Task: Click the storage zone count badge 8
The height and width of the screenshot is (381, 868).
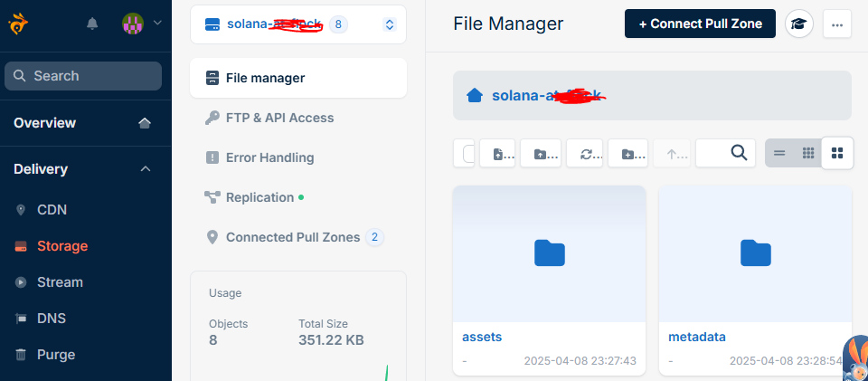Action: pyautogui.click(x=338, y=24)
